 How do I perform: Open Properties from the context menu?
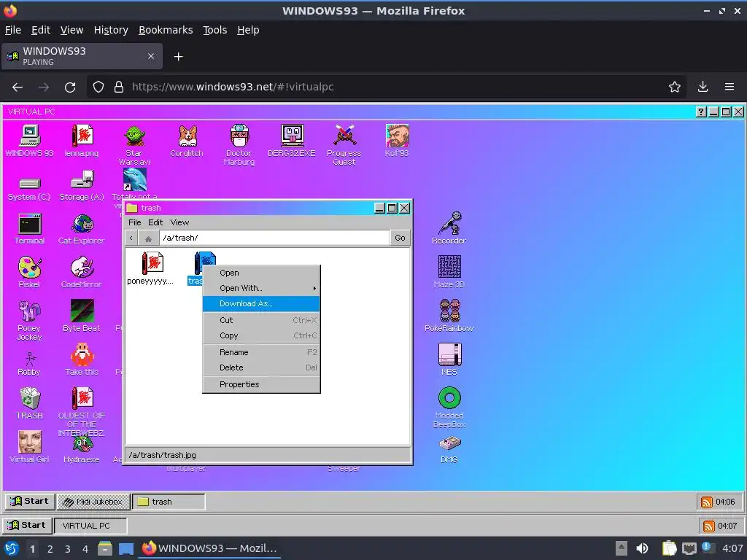261,384
